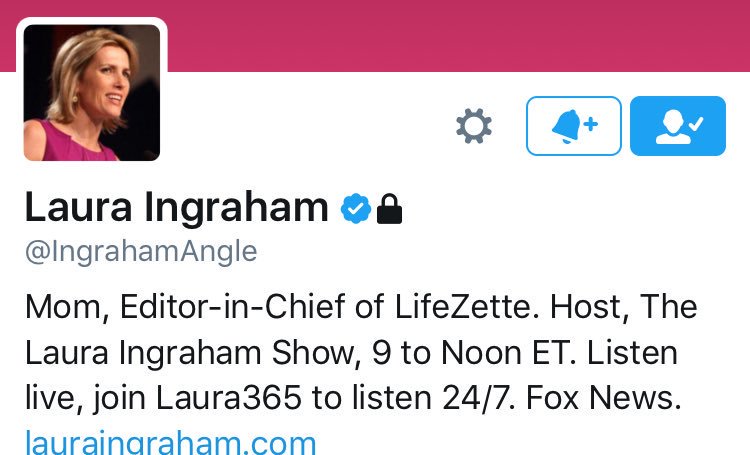Screen dimensions: 750x455
Task: Click 'Show,' in the bio text
Action: coord(315,354)
